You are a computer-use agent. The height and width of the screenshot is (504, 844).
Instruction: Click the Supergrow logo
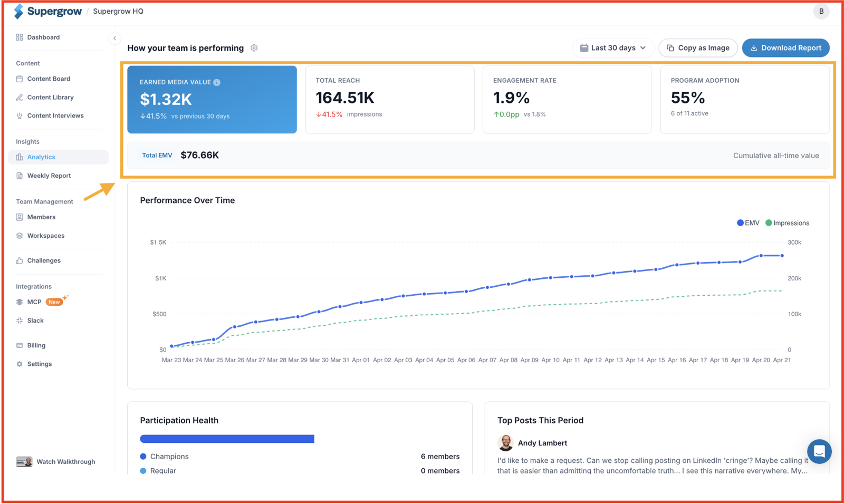click(47, 11)
